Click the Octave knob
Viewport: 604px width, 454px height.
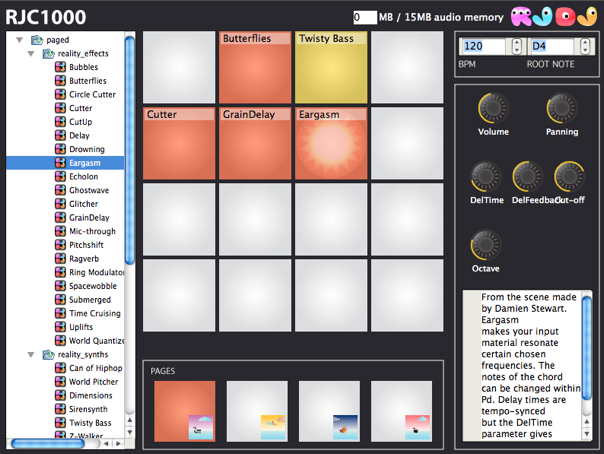click(x=486, y=244)
